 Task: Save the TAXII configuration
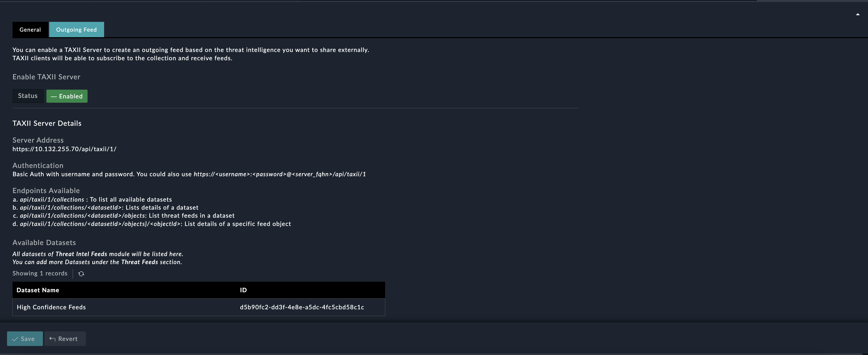tap(25, 339)
